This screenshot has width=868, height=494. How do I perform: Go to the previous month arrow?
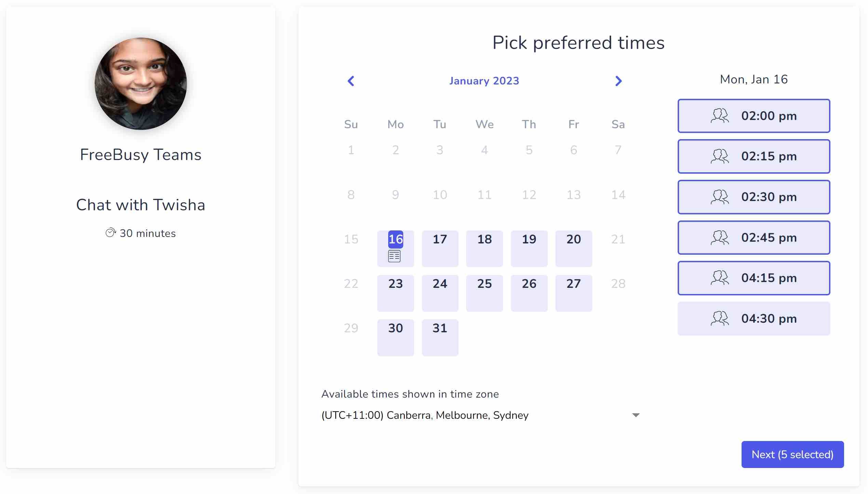point(351,81)
